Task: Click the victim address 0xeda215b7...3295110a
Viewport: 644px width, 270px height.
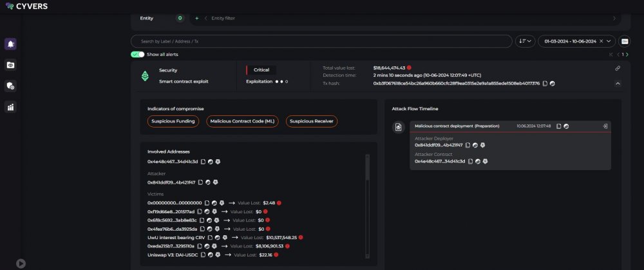Action: (171, 246)
